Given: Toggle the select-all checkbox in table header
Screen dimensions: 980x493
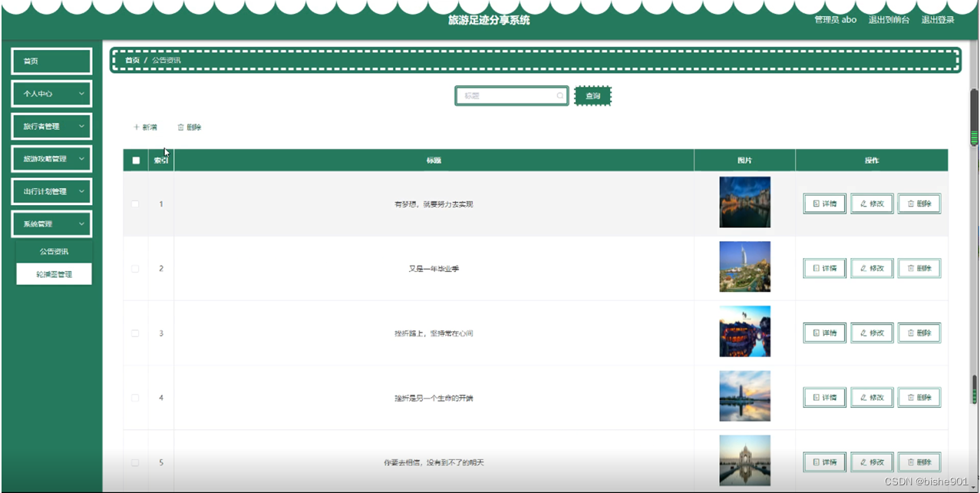Looking at the screenshot, I should [x=136, y=160].
